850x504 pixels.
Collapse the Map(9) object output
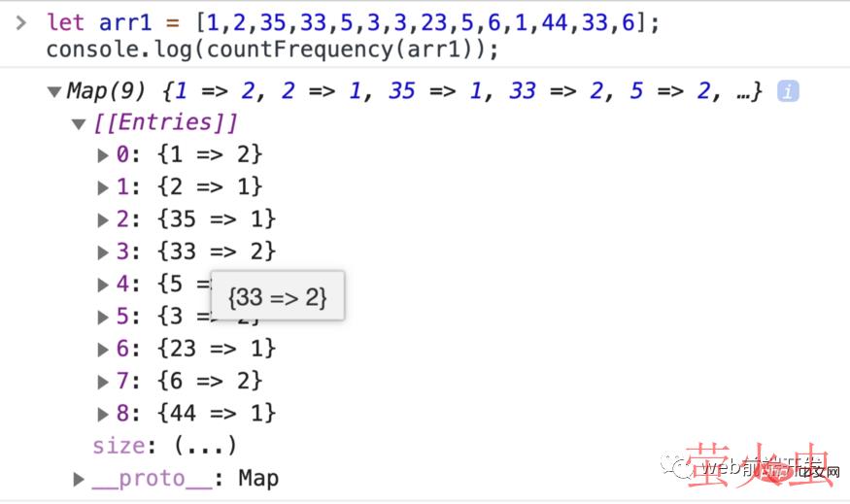54,91
